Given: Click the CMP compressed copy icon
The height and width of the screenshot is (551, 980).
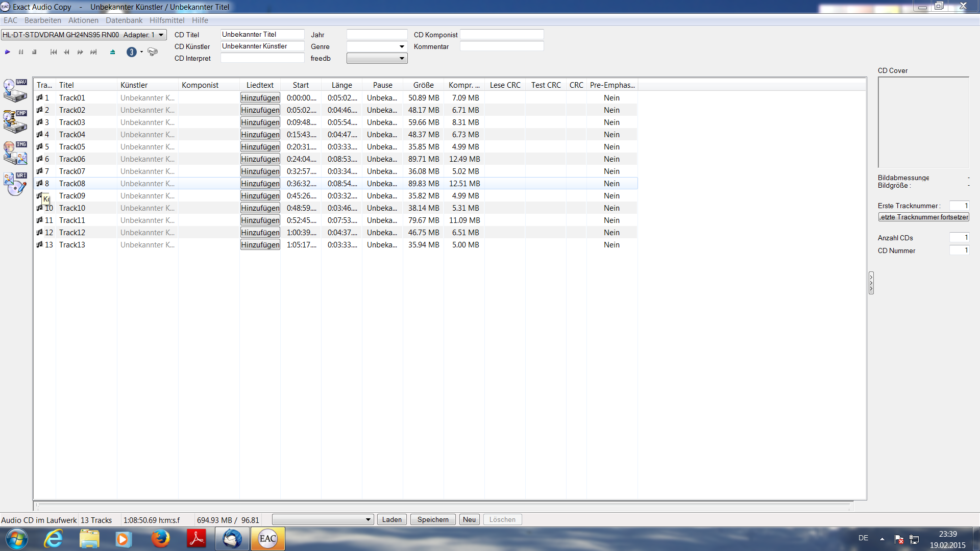Looking at the screenshot, I should (15, 122).
